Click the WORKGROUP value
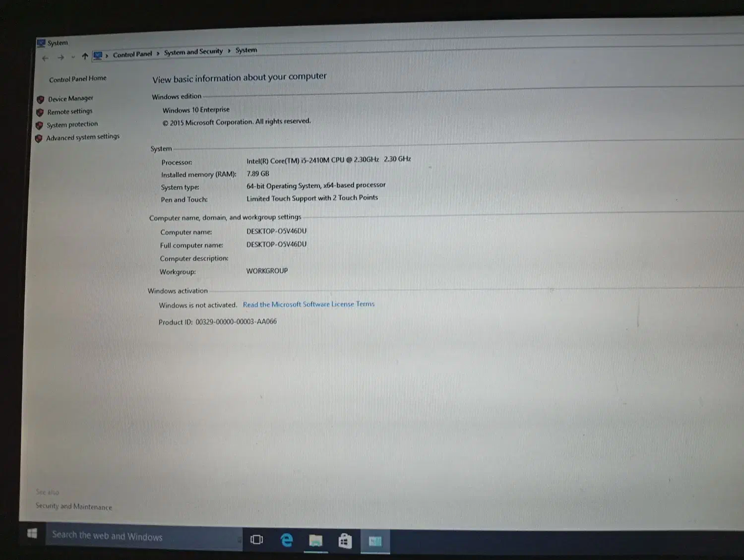The image size is (744, 560). pos(267,271)
